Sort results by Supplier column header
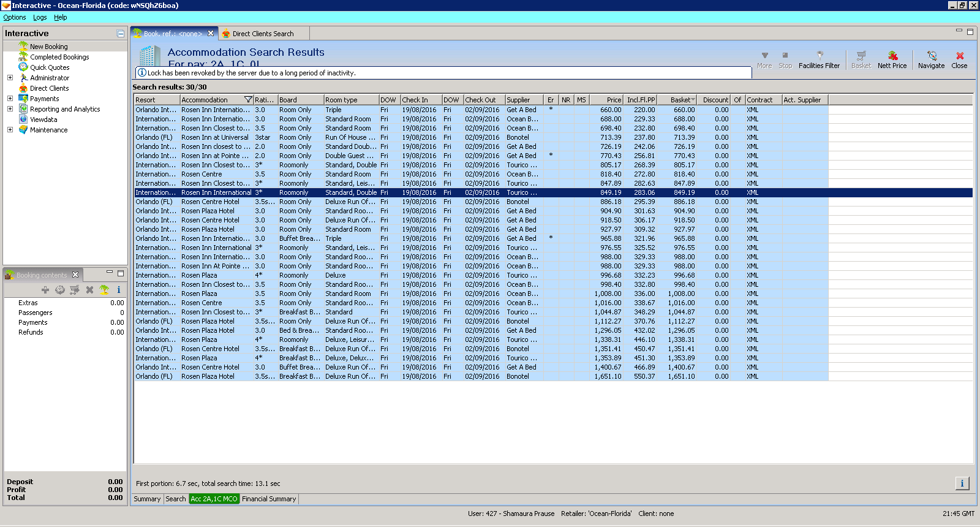This screenshot has height=527, width=980. (x=524, y=100)
